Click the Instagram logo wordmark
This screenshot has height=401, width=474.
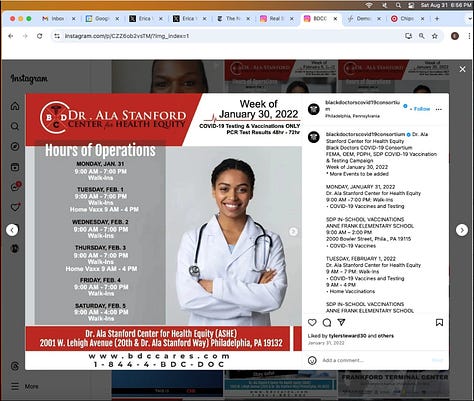pyautogui.click(x=29, y=79)
